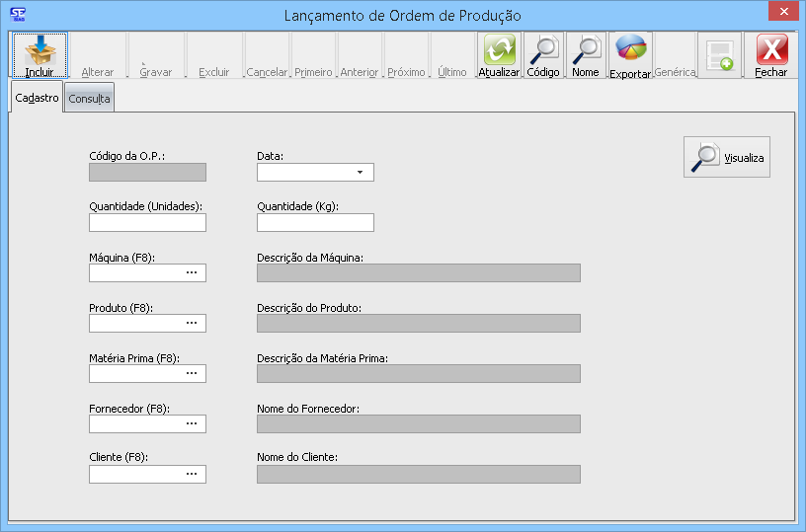The width and height of the screenshot is (806, 532).
Task: Click the Incluir toolbar icon
Action: tap(40, 50)
